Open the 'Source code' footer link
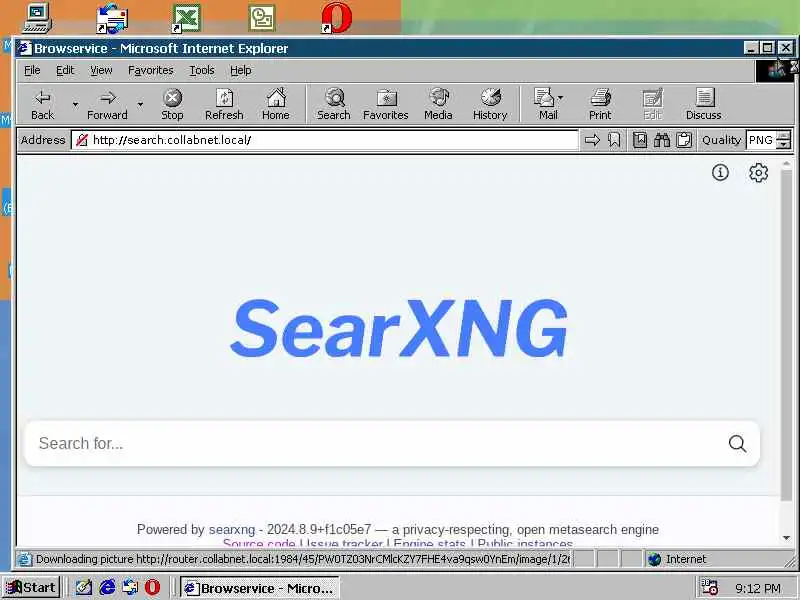The image size is (800, 600). (x=259, y=543)
